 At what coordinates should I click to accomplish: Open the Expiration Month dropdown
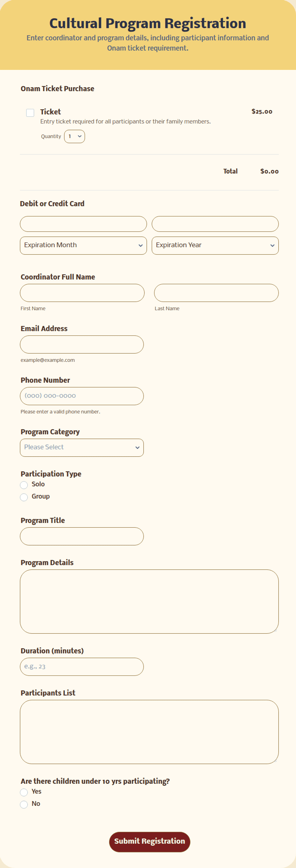(x=83, y=245)
